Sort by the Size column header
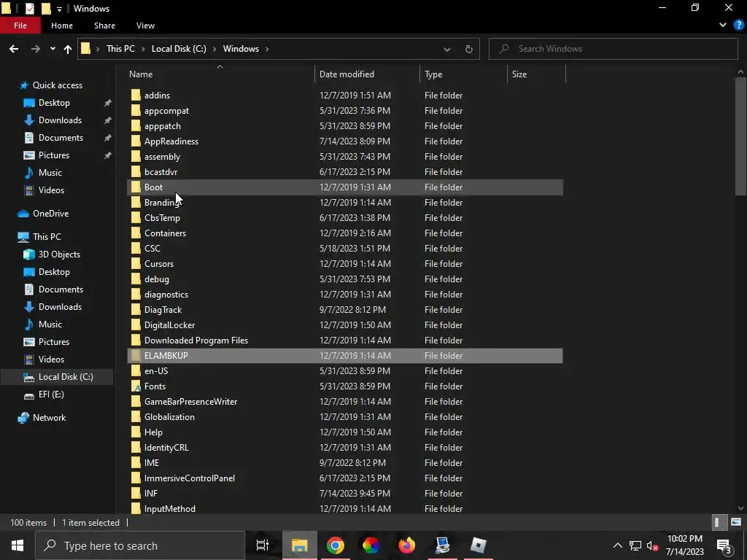Viewport: 747px width, 560px height. pos(536,74)
